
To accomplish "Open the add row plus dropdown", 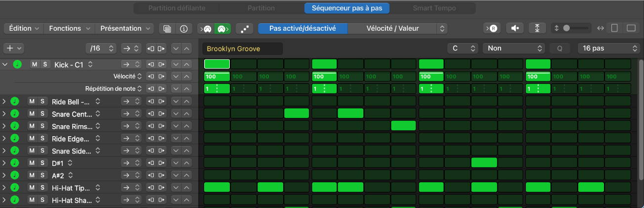I will click(13, 48).
